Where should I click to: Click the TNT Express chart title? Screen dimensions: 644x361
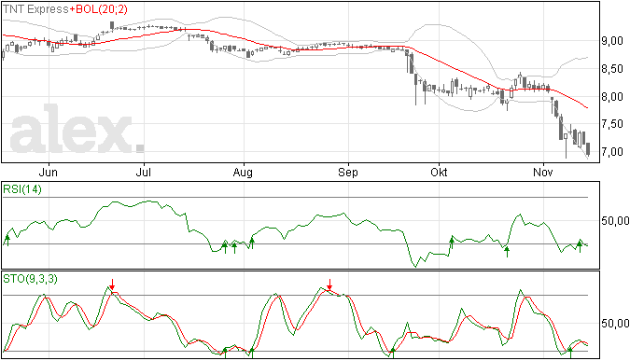click(35, 9)
